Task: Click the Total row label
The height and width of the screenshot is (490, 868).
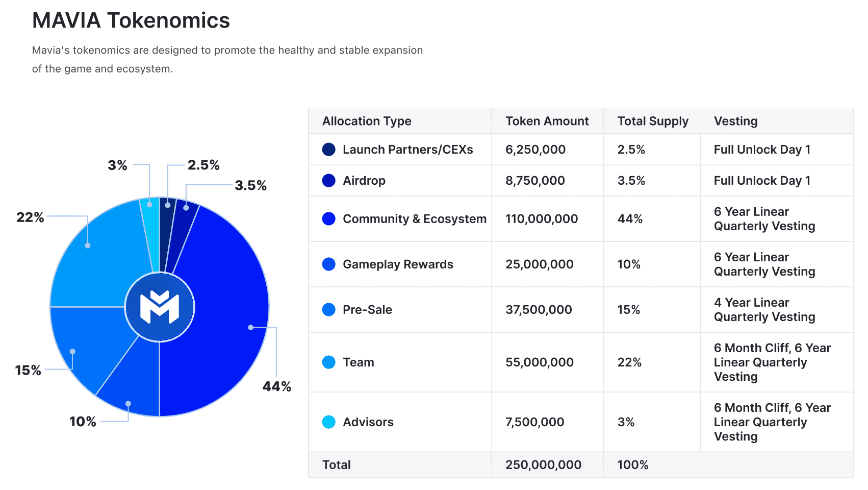Action: tap(337, 465)
